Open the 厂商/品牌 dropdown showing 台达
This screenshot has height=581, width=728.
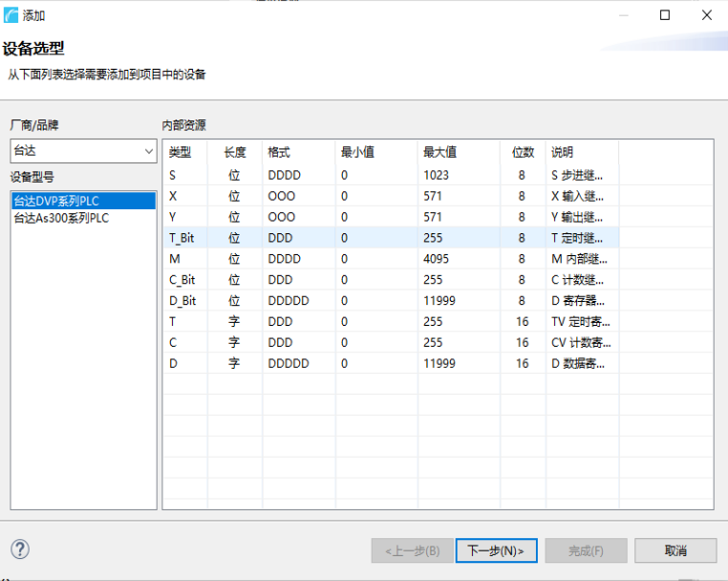coord(83,151)
